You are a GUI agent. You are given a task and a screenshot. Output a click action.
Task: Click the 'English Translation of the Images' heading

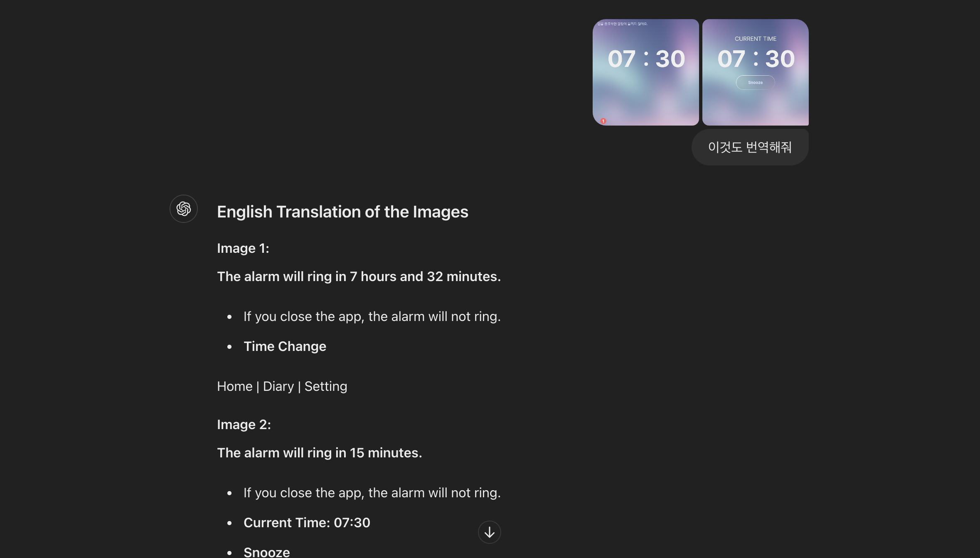point(342,212)
